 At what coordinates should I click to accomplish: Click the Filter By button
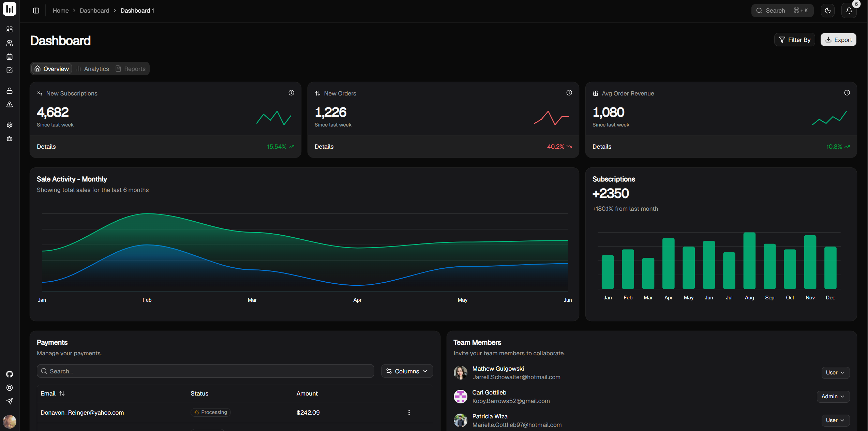[x=795, y=40]
